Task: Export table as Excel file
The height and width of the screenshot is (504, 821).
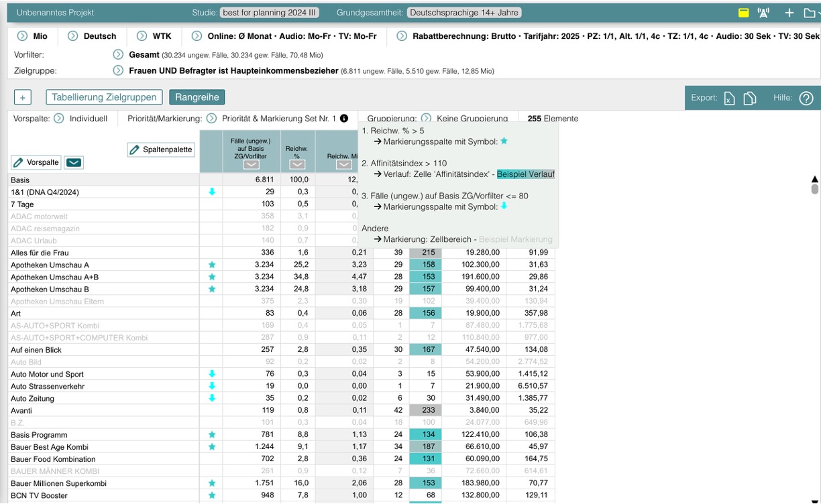Action: click(x=729, y=99)
